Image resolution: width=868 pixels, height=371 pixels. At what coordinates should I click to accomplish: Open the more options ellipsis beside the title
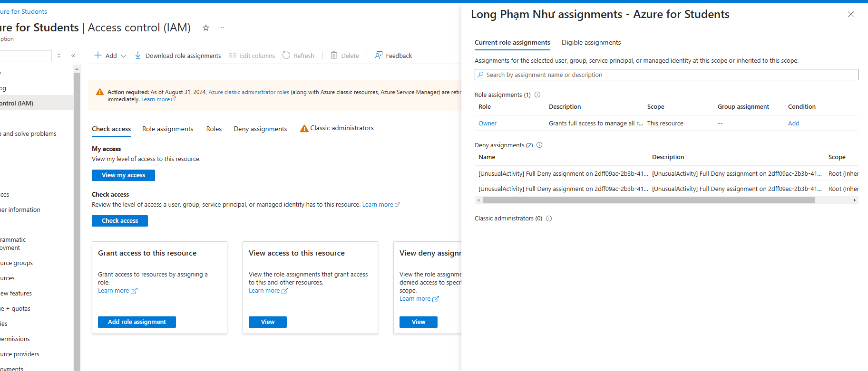click(221, 28)
